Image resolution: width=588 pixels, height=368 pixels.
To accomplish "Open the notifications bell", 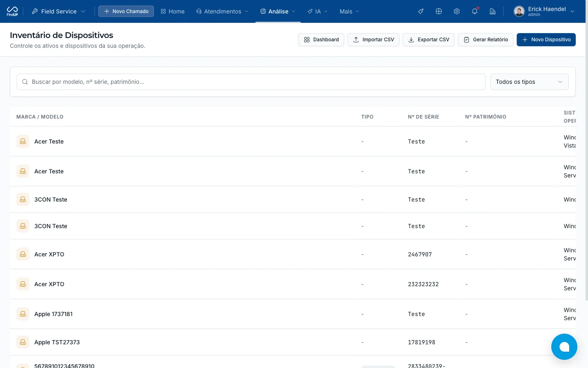I will pos(474,11).
